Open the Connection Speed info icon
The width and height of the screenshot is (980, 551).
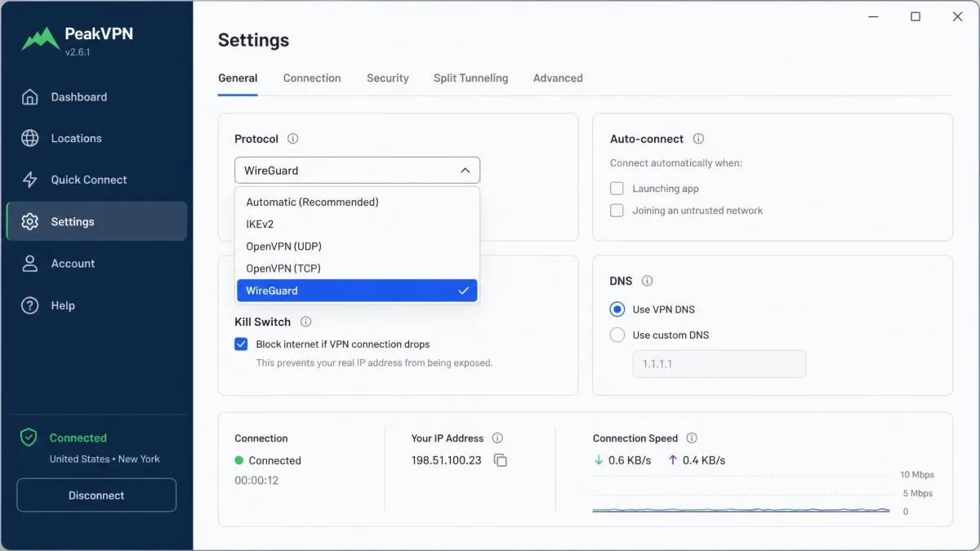tap(692, 438)
